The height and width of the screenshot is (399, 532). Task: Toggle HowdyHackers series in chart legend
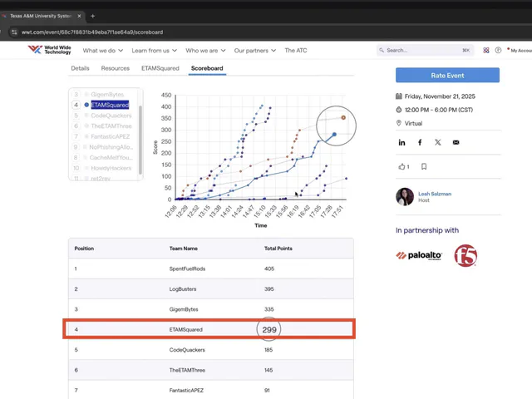[x=111, y=168]
